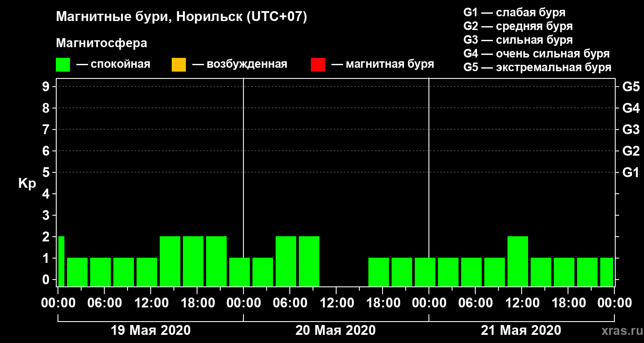The height and width of the screenshot is (343, 644).
Task: Click 'G5 — экстремальная буря' legend line
Action: tap(537, 68)
